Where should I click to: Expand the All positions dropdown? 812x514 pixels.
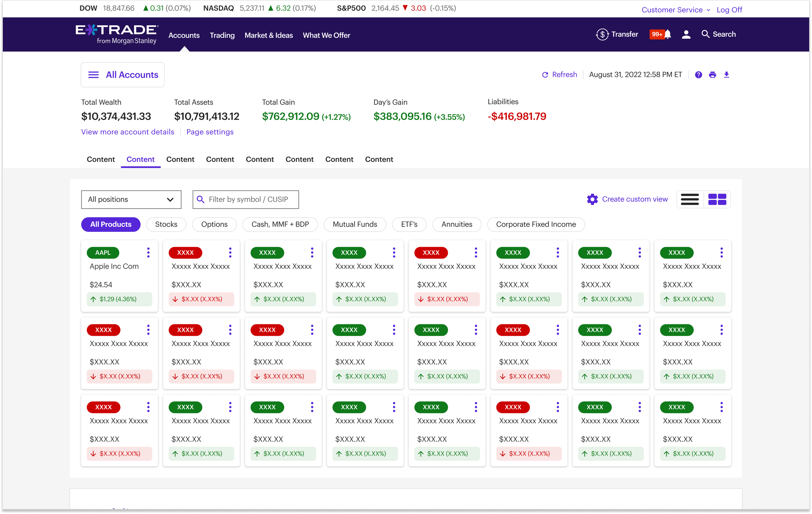pyautogui.click(x=131, y=200)
